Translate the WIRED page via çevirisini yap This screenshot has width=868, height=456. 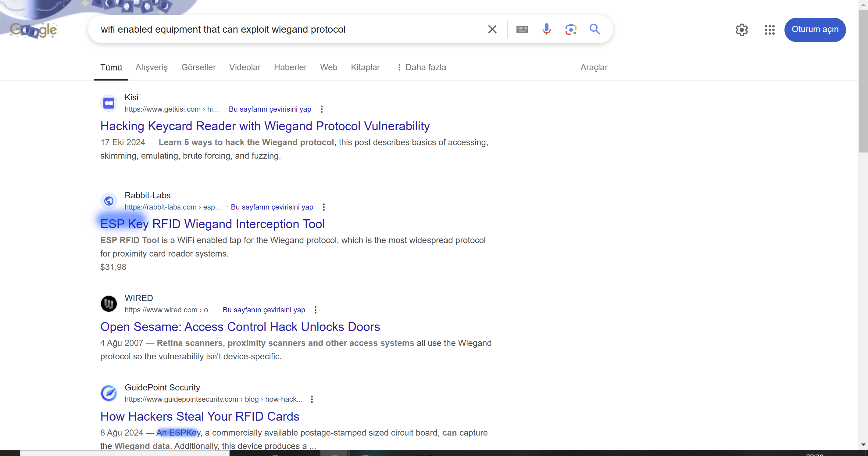(x=263, y=310)
